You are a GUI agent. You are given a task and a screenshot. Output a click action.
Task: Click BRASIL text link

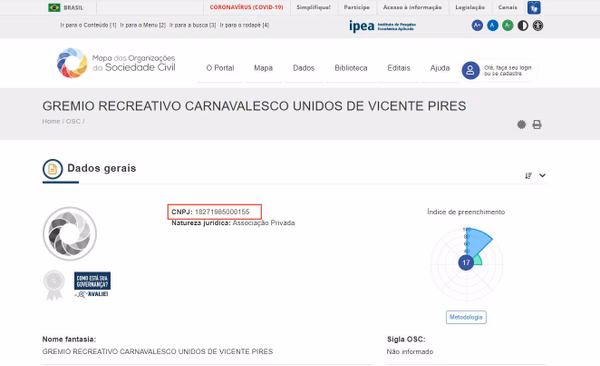73,8
